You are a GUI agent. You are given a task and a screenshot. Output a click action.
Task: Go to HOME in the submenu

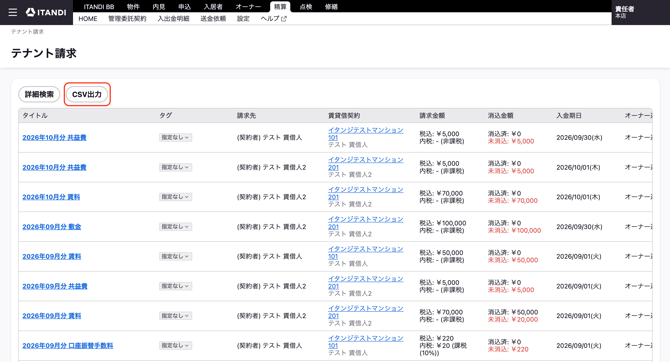pyautogui.click(x=88, y=19)
